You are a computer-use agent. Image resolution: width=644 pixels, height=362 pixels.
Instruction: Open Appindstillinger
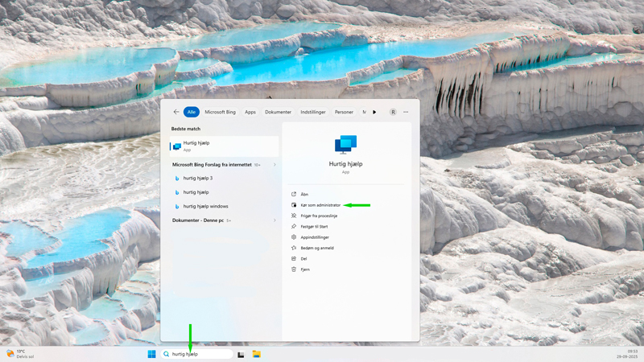tap(315, 237)
